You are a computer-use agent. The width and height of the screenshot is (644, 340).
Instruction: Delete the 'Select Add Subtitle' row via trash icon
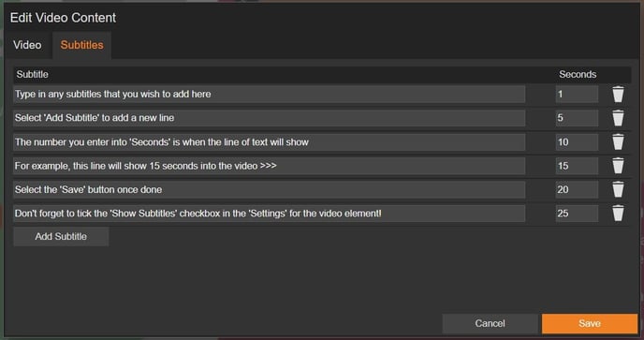pyautogui.click(x=618, y=118)
